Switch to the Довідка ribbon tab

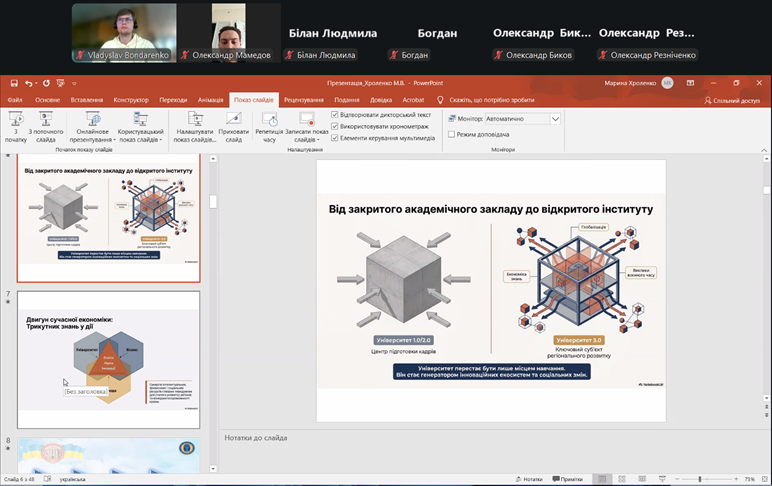[x=381, y=100]
